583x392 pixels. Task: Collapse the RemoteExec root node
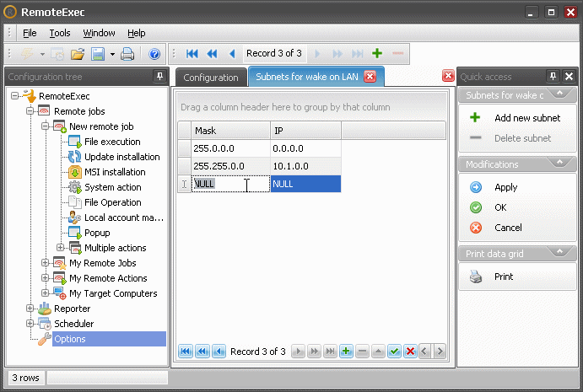[x=15, y=96]
